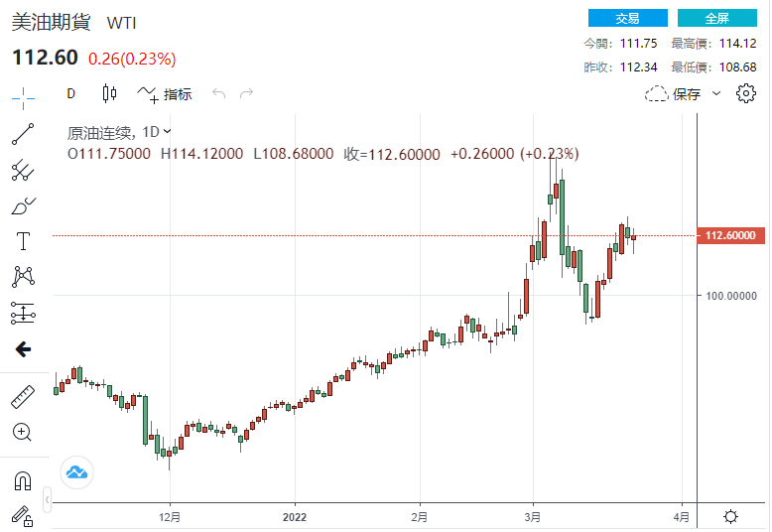Image resolution: width=772 pixels, height=532 pixels.
Task: Open the 指标 indicators menu
Action: (x=166, y=94)
